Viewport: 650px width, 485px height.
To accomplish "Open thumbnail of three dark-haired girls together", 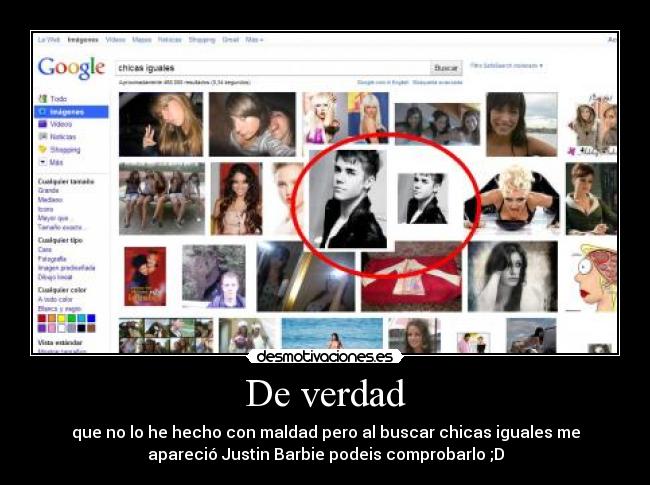I will (x=437, y=124).
